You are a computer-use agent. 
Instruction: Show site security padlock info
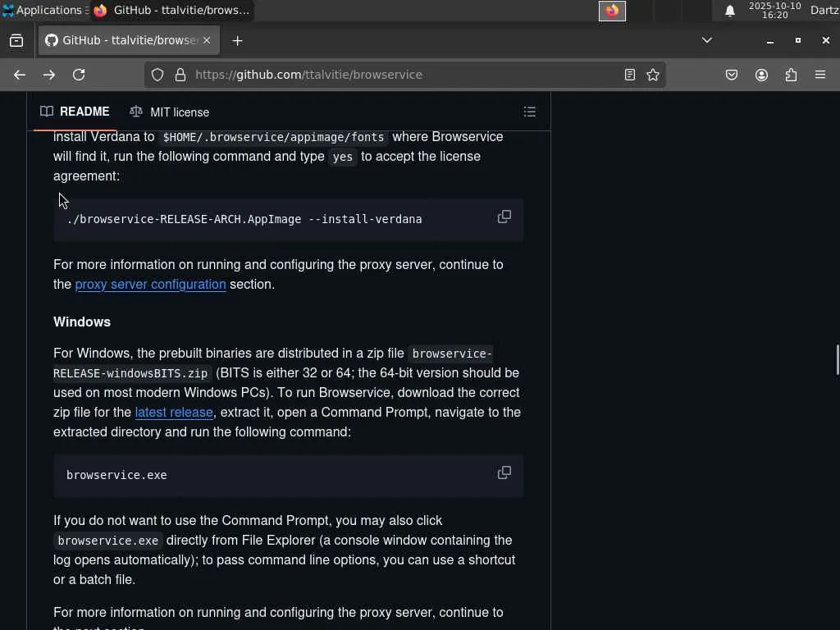pyautogui.click(x=180, y=75)
